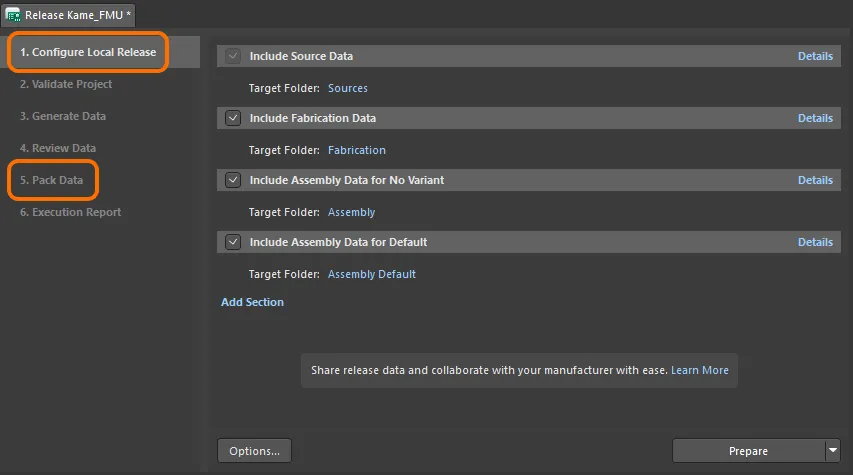Open the Generate Data step
This screenshot has height=475, width=853.
(x=63, y=116)
